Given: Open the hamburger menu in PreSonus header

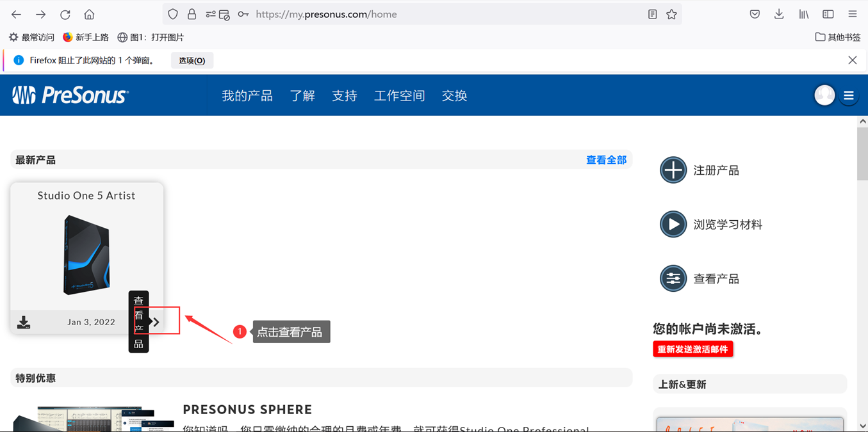Looking at the screenshot, I should (849, 96).
